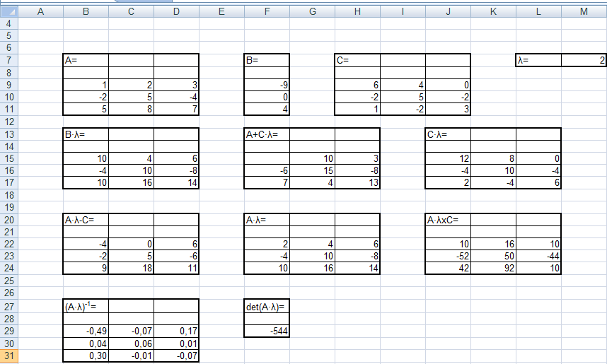
Task: Select cell with 3 in matrix C bottom row
Action: tap(449, 109)
